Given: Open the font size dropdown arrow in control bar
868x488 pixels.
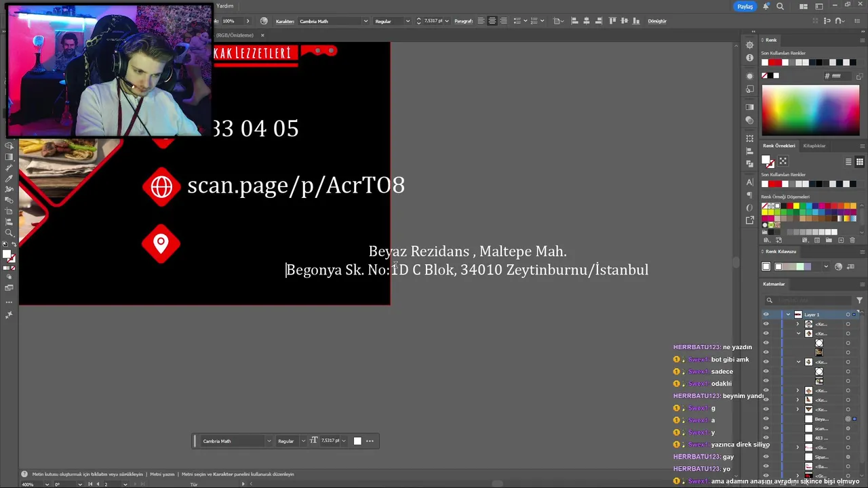Looking at the screenshot, I should (x=447, y=21).
